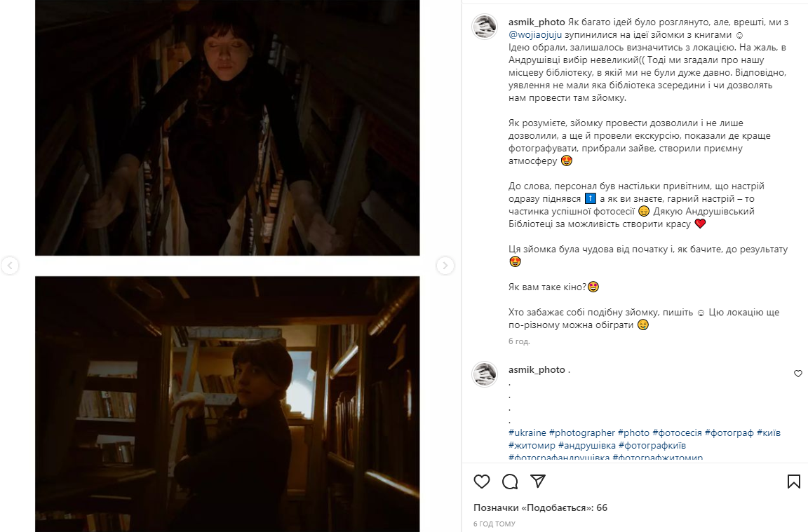This screenshot has height=532, width=808.
Task: Open profile avatar beside hashtag comment
Action: coord(485,374)
